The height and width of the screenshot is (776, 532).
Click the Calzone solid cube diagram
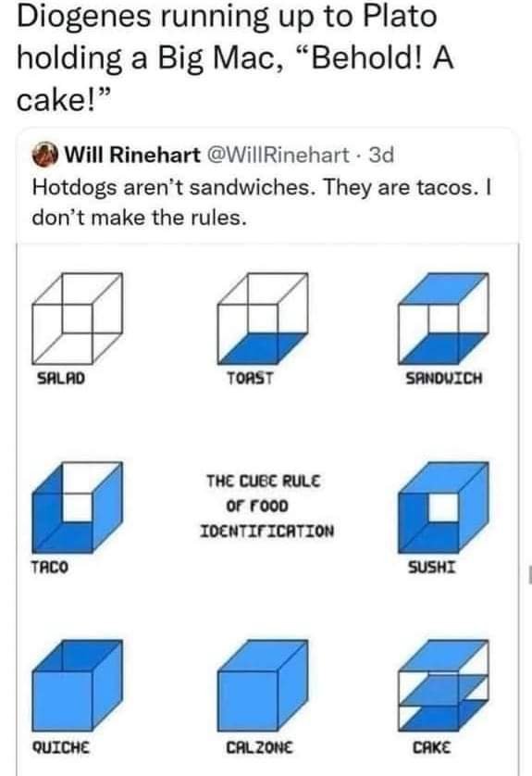tap(263, 685)
